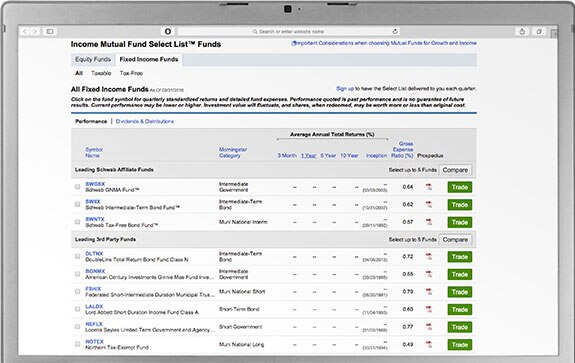
Task: Trade the SWGSX fund
Action: [460, 187]
